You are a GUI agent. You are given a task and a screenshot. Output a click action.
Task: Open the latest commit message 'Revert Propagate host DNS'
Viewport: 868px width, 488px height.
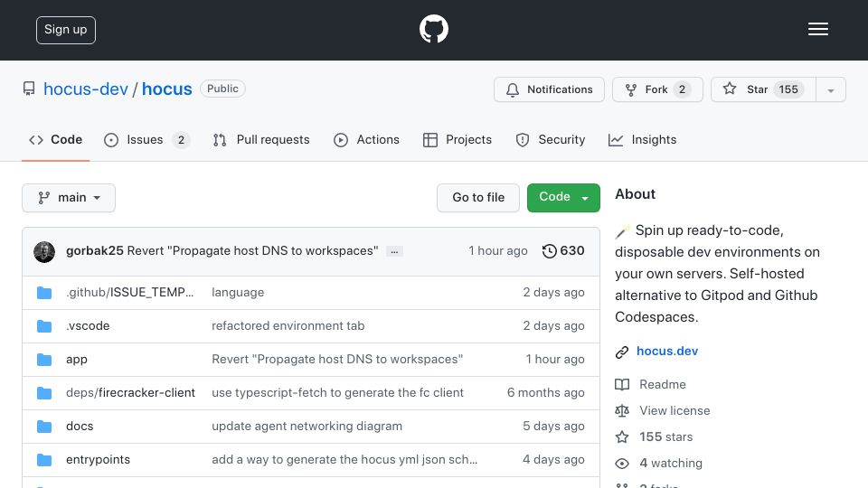tap(253, 250)
